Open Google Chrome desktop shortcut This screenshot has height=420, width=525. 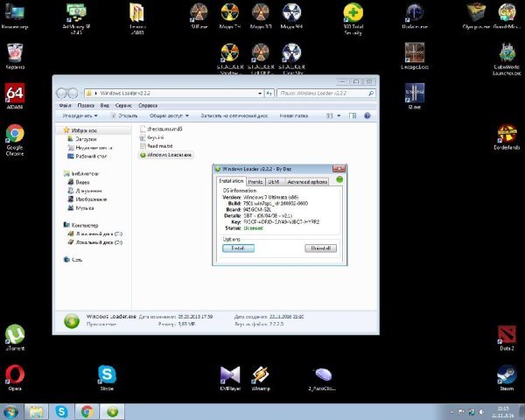(x=15, y=140)
